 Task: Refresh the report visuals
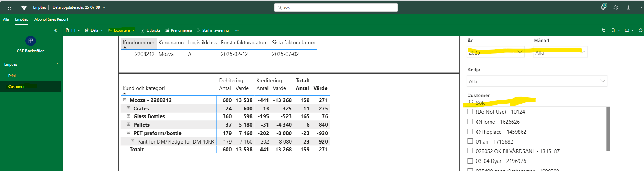[640, 30]
